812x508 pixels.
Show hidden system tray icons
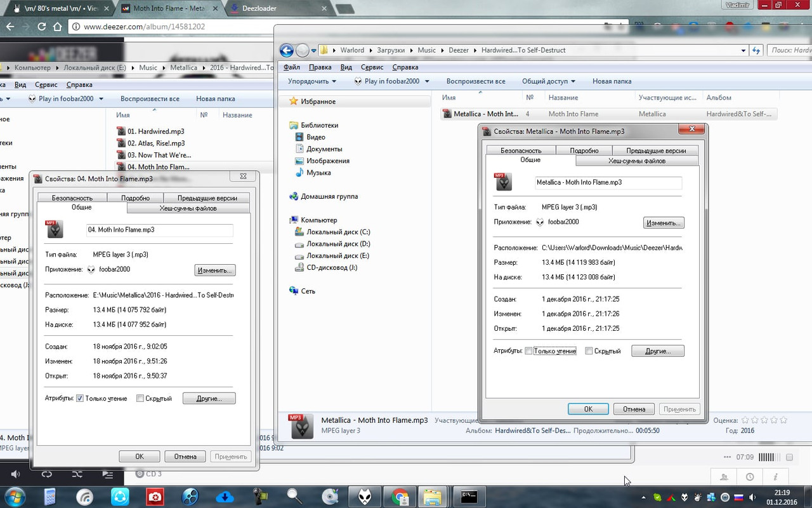(644, 497)
